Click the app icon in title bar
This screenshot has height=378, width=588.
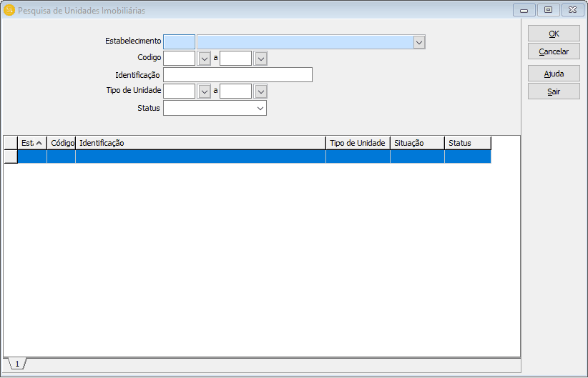click(x=9, y=11)
